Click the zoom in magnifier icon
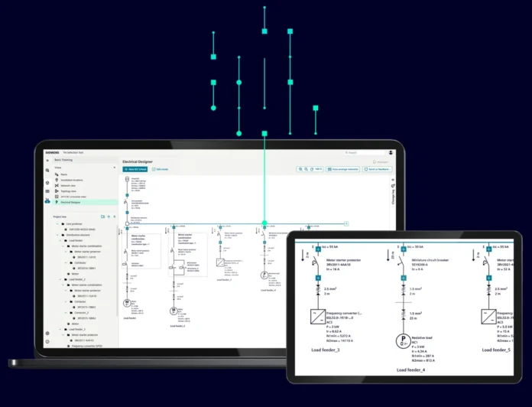The height and width of the screenshot is (407, 532). coord(300,169)
